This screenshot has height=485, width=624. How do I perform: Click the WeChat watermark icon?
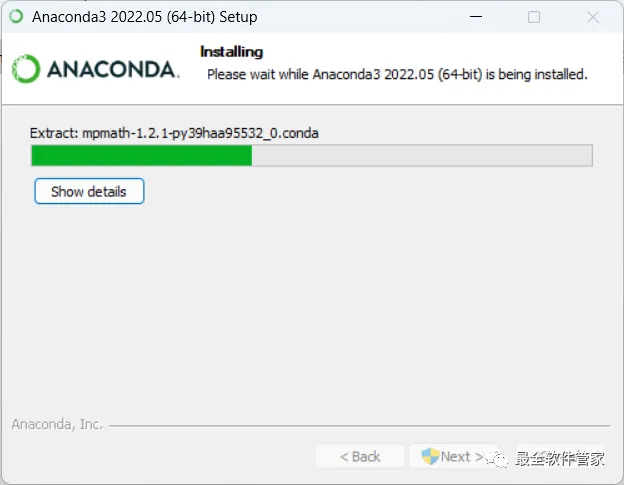497,459
